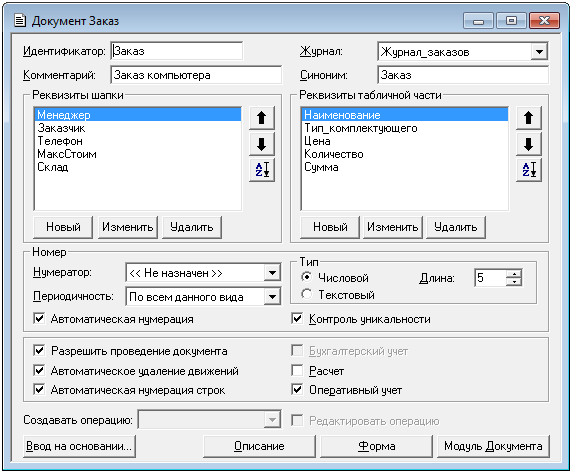Select Числовой number type radio
Viewport: 571px width, 471px height.
307,277
